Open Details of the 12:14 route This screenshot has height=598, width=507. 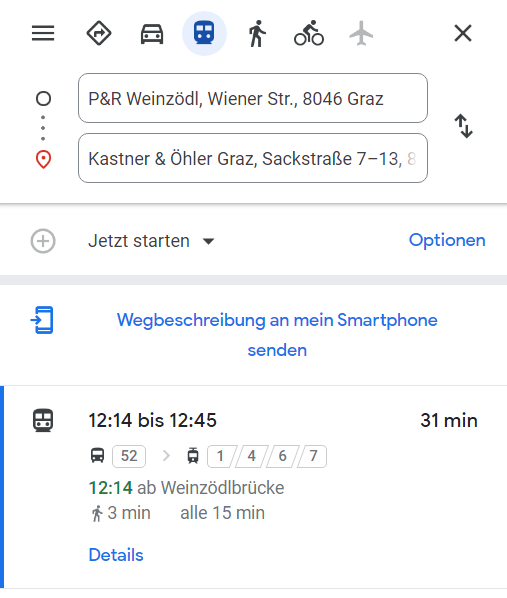pos(116,555)
